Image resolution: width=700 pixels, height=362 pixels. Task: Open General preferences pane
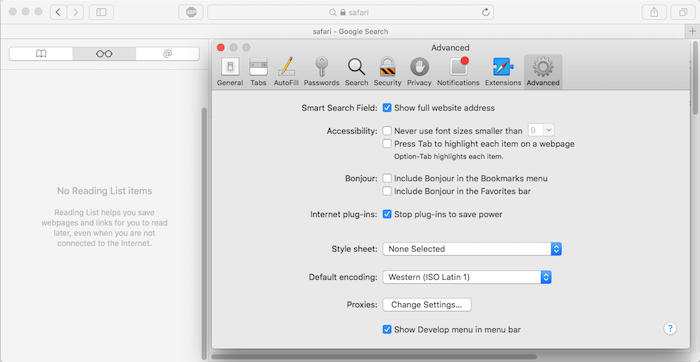pyautogui.click(x=230, y=72)
